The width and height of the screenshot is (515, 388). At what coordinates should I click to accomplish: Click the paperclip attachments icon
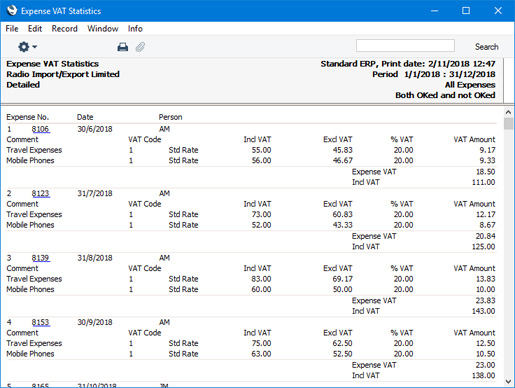click(x=140, y=47)
